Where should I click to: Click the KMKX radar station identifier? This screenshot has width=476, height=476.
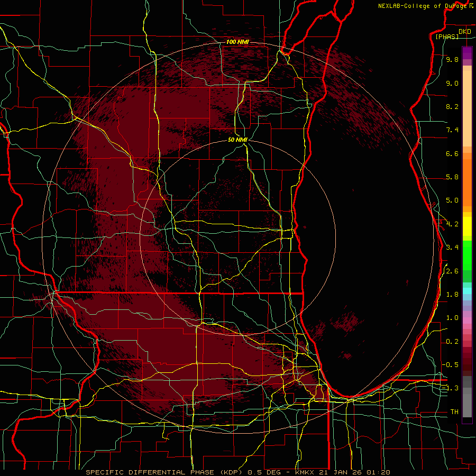coord(305,472)
